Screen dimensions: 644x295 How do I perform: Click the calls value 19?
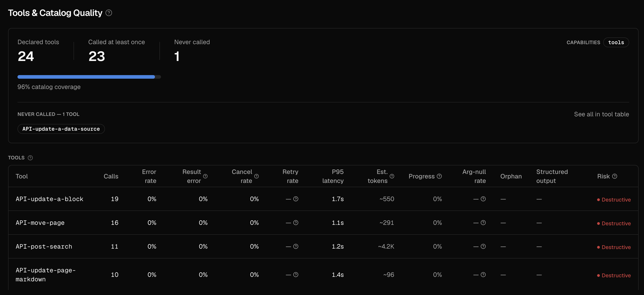115,199
